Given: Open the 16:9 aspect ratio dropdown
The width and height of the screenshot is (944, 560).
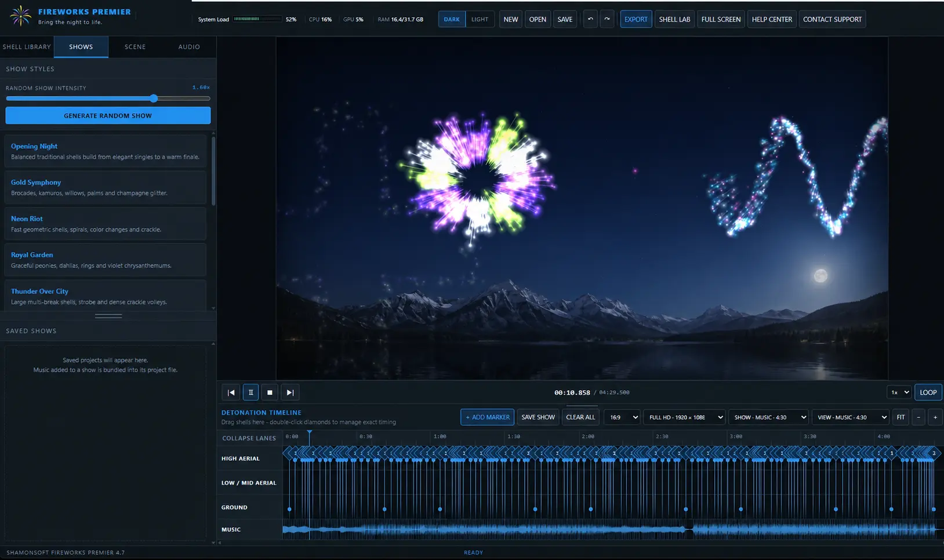Looking at the screenshot, I should click(x=622, y=417).
